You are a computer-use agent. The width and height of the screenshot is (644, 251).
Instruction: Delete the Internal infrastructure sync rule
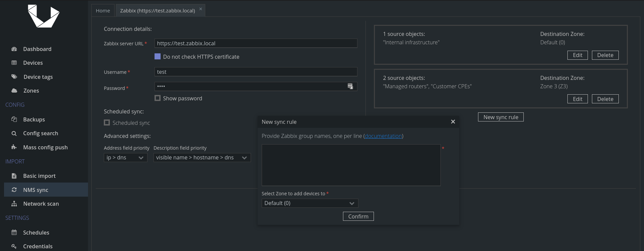click(x=605, y=55)
